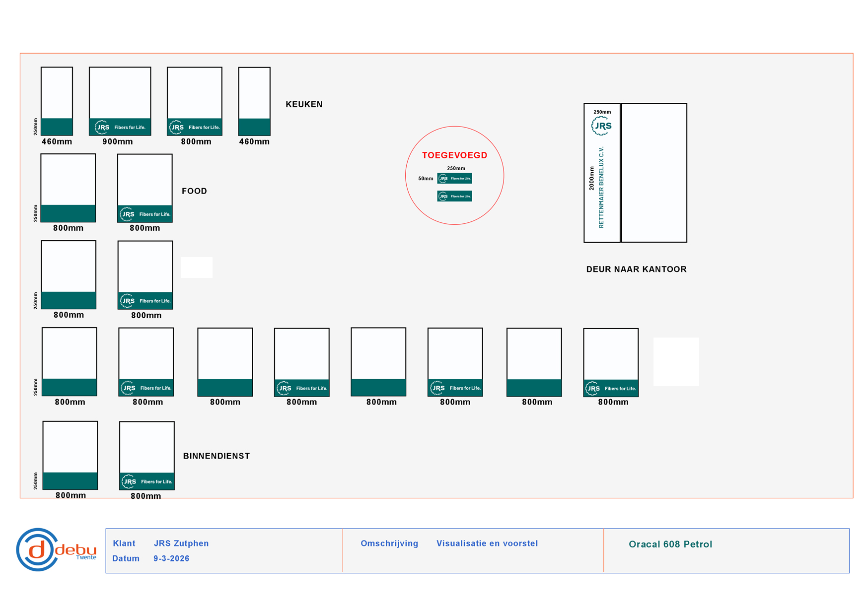Click the FOOD label
The width and height of the screenshot is (868, 614).
tap(194, 191)
